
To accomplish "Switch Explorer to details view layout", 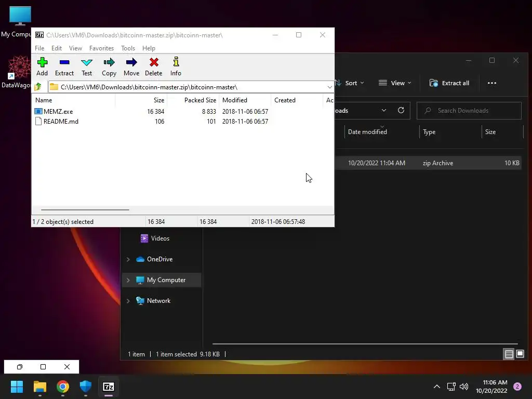I will (x=509, y=354).
